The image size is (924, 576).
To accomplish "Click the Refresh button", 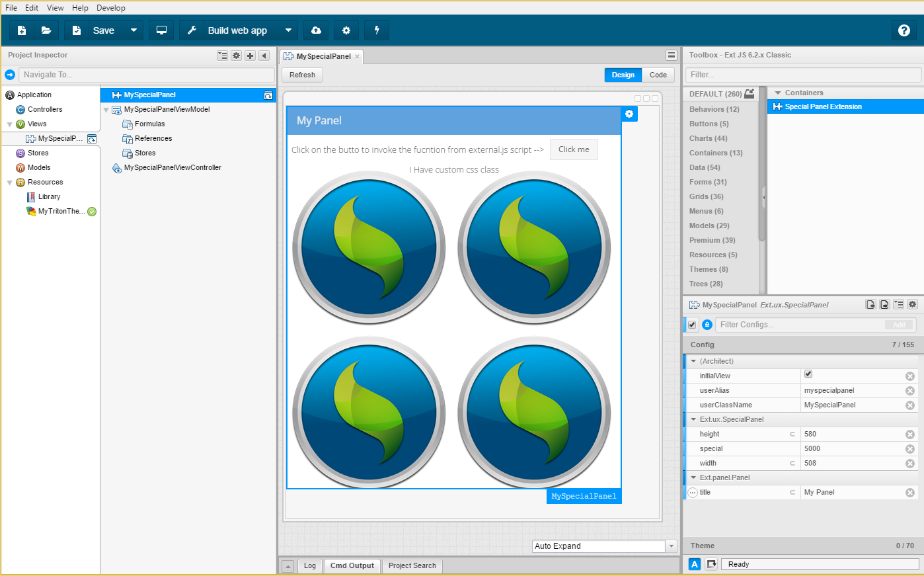I will point(302,75).
